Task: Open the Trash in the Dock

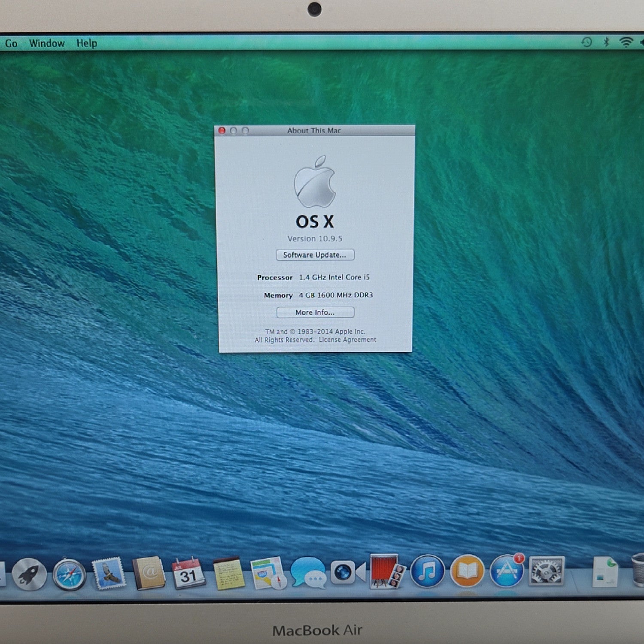Action: 638,570
